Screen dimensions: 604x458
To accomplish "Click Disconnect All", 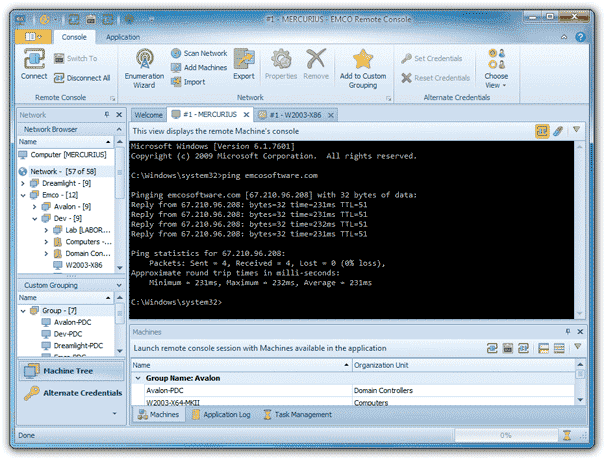I will click(82, 78).
